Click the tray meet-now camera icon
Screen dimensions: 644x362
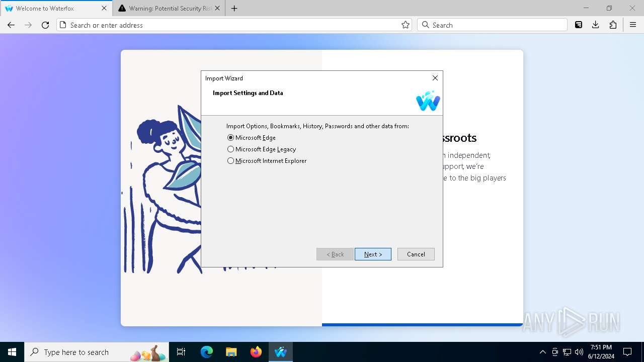coord(555,352)
